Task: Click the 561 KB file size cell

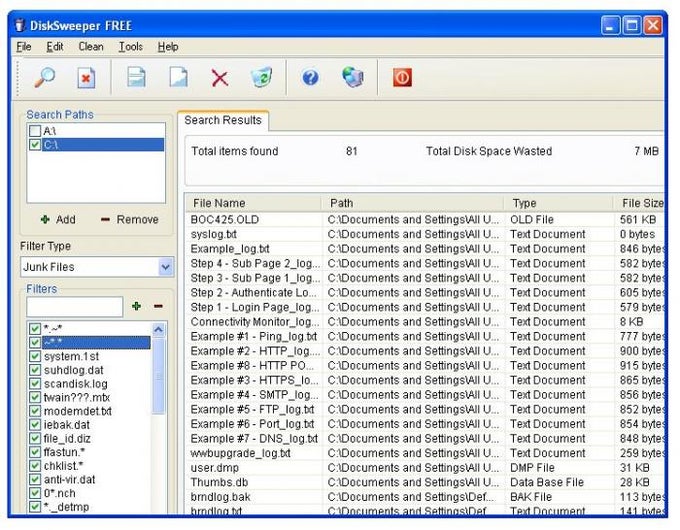Action: (638, 219)
